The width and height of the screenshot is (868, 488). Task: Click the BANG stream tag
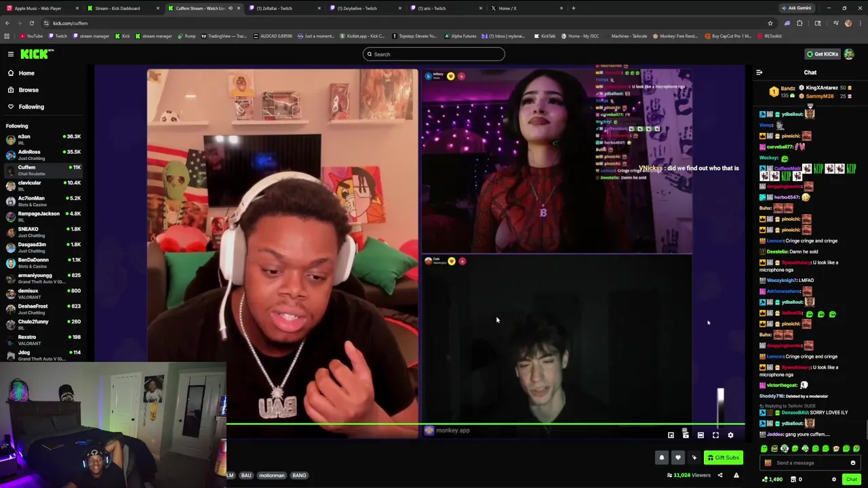(299, 476)
